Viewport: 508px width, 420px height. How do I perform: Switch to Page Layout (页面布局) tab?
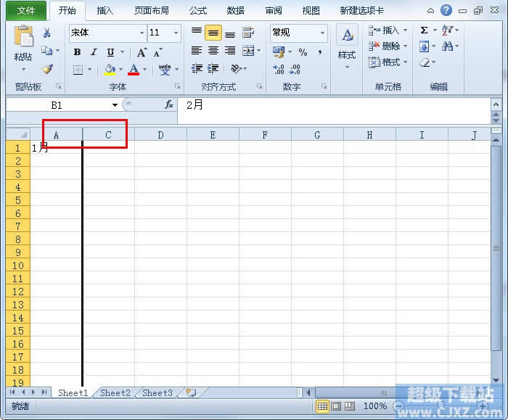[x=152, y=11]
